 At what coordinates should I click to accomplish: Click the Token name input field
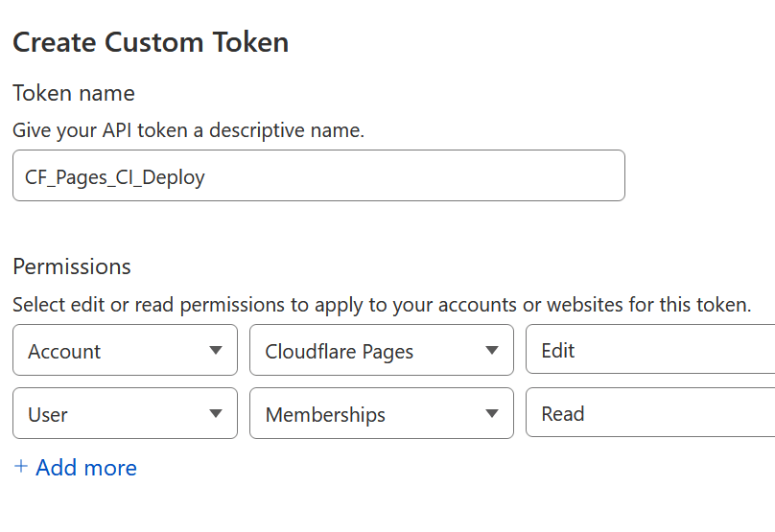318,175
